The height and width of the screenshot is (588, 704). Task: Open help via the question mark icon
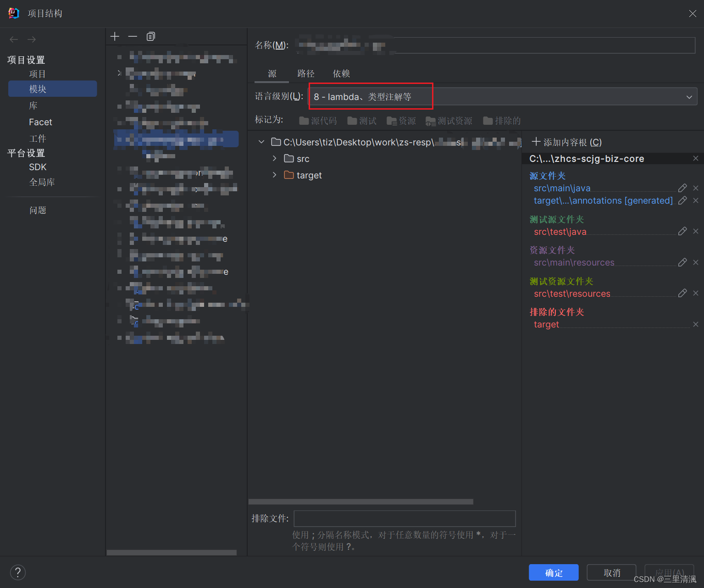(x=18, y=572)
